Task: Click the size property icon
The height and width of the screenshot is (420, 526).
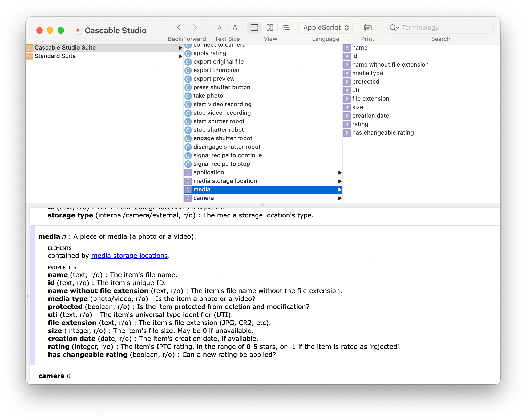Action: point(347,108)
